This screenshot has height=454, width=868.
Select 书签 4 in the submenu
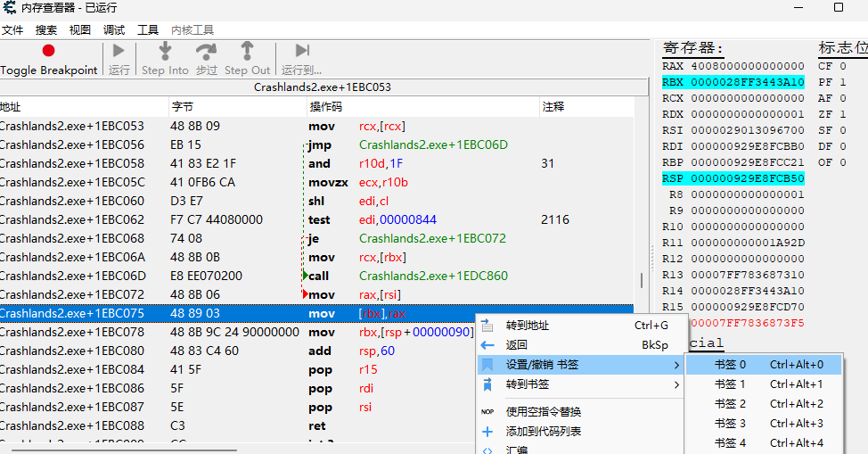point(764,443)
